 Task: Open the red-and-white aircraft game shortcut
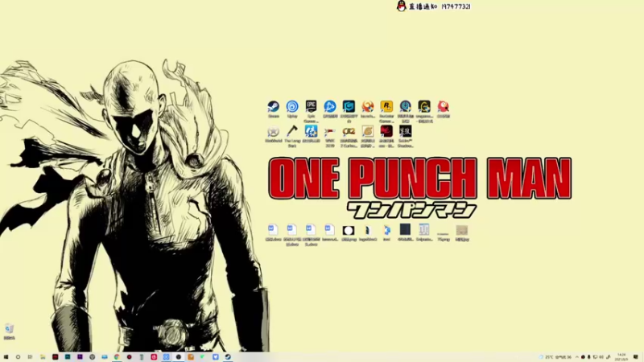click(x=330, y=136)
